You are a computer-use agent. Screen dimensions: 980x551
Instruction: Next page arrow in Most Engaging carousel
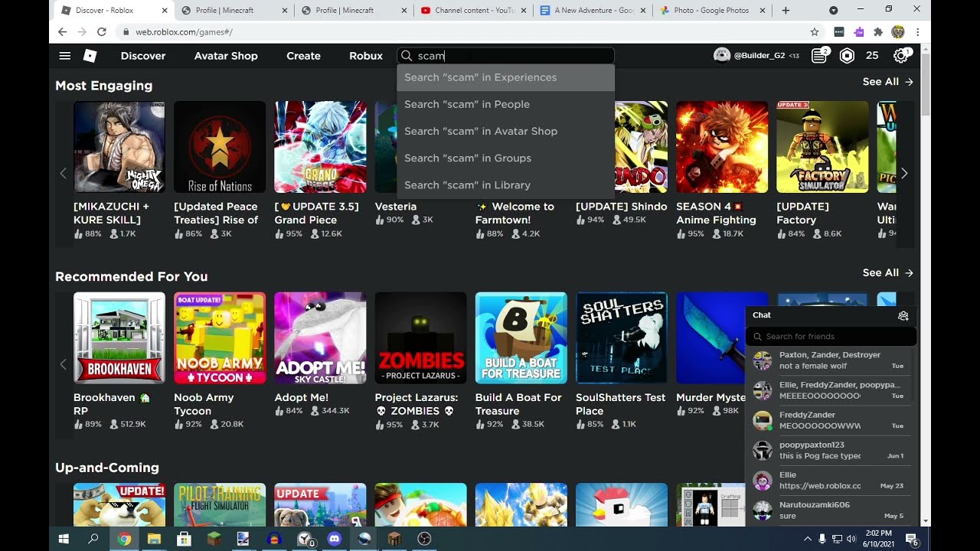[x=904, y=174]
